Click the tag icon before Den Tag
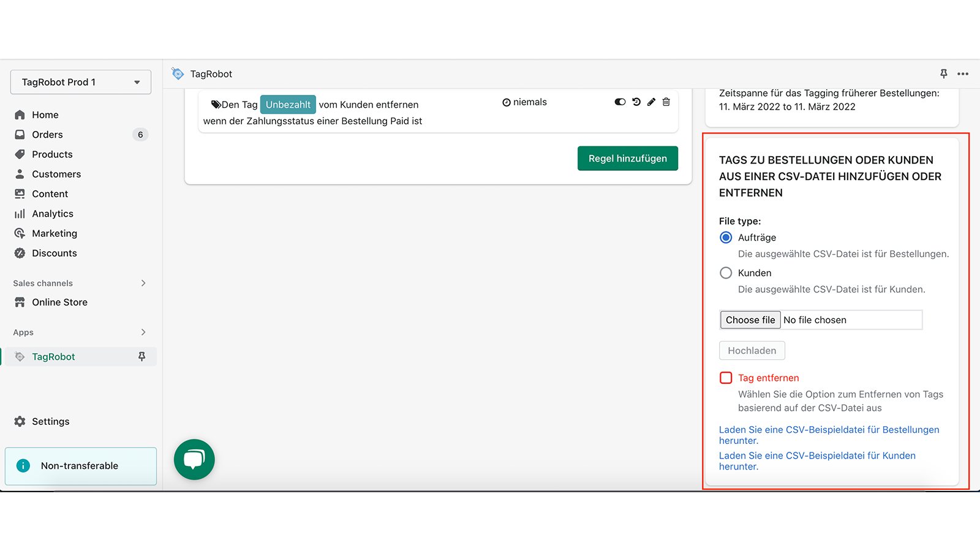Screen dimensions: 980x551 tap(216, 105)
